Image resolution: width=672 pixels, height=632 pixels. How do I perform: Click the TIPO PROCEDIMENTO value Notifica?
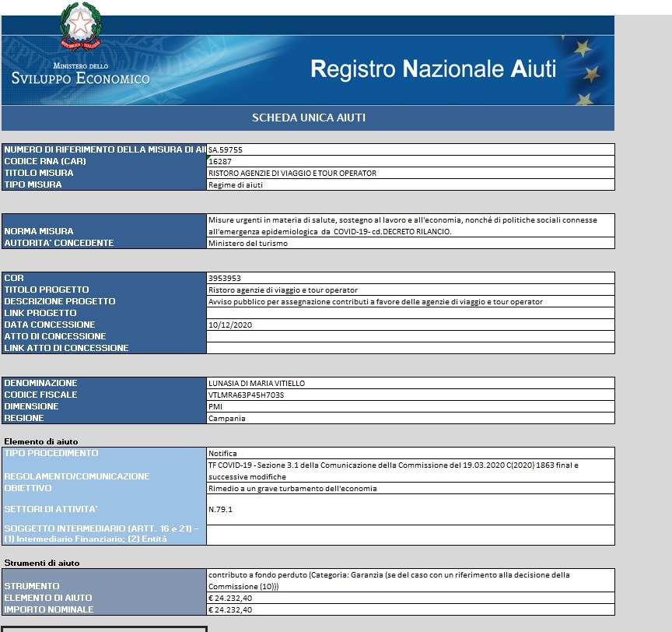[411, 453]
